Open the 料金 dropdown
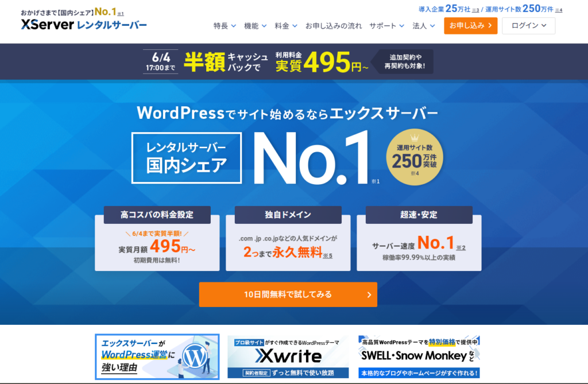Screen dimensions: 588x384 tap(286, 26)
